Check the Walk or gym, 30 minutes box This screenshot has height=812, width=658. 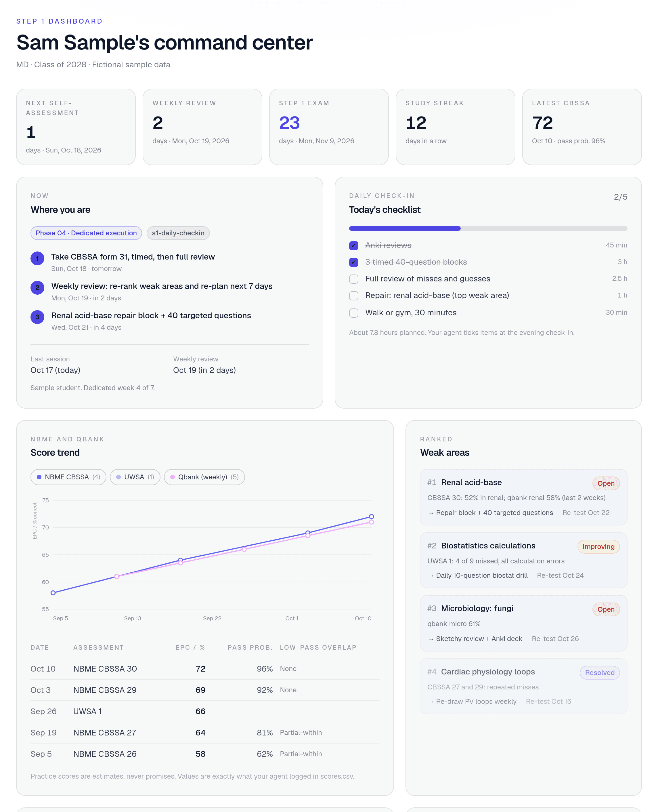[354, 313]
